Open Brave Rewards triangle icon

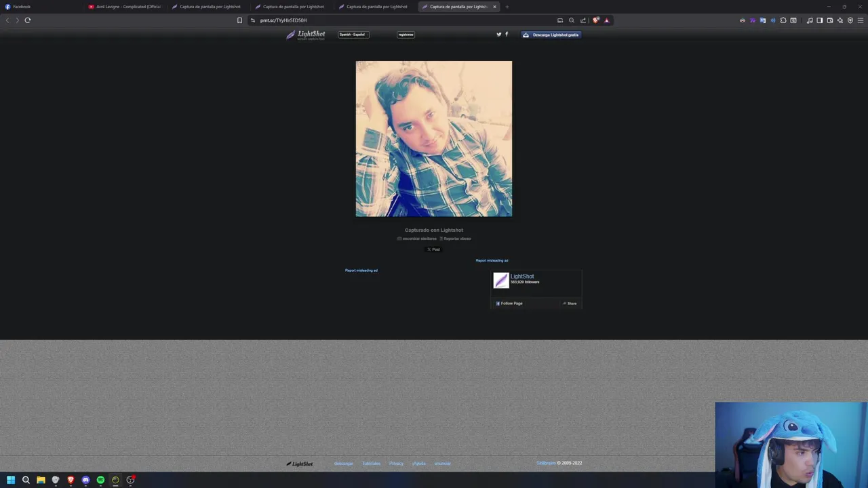(606, 20)
